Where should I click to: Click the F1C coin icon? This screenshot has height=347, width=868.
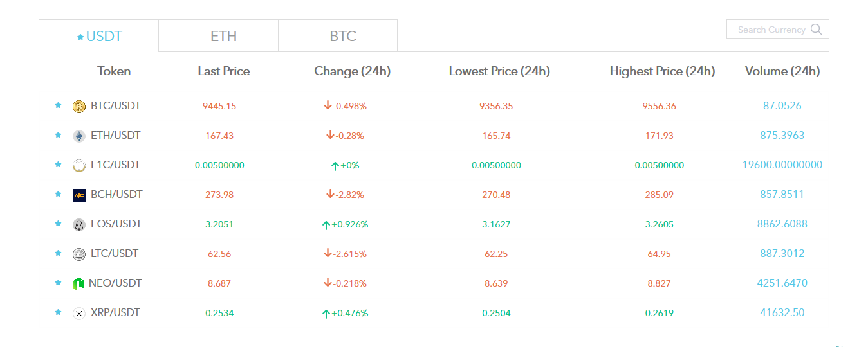(79, 166)
